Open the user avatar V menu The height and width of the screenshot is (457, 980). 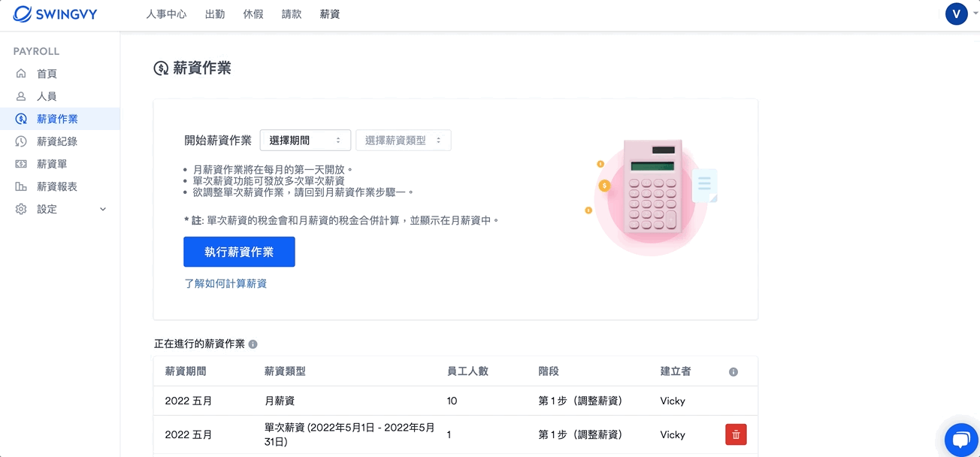pos(956,14)
